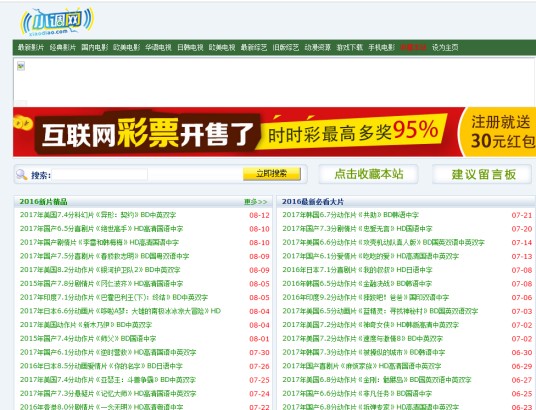Open movie 《你的名字》 BD日语中字

[x=101, y=366]
